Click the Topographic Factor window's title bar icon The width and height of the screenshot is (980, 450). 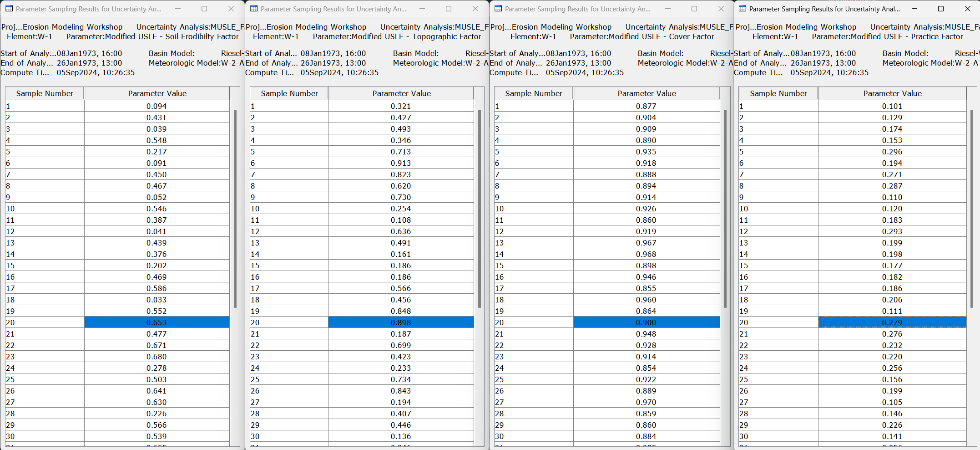(253, 9)
